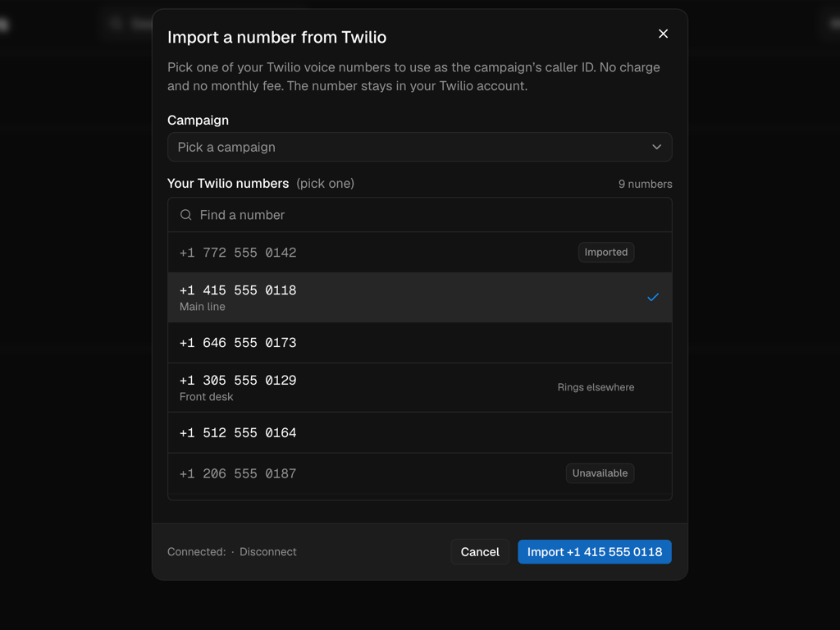
Task: Select number +1 305 555 0129
Action: pos(419,387)
